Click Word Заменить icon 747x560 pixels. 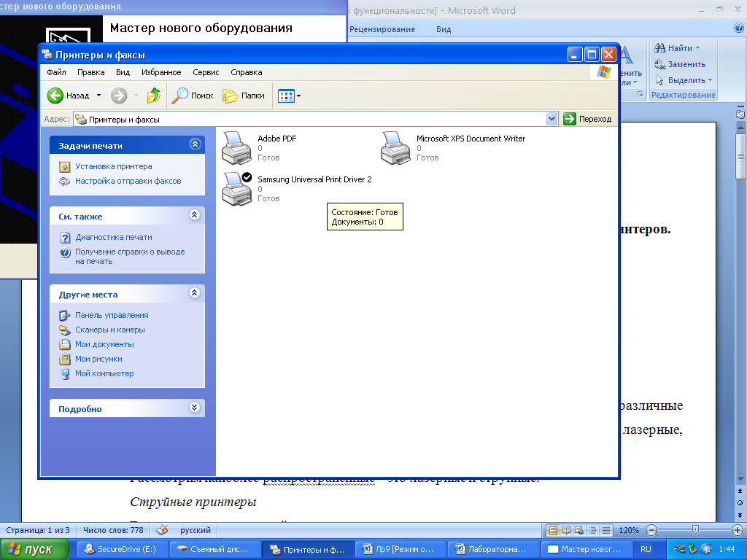click(659, 64)
